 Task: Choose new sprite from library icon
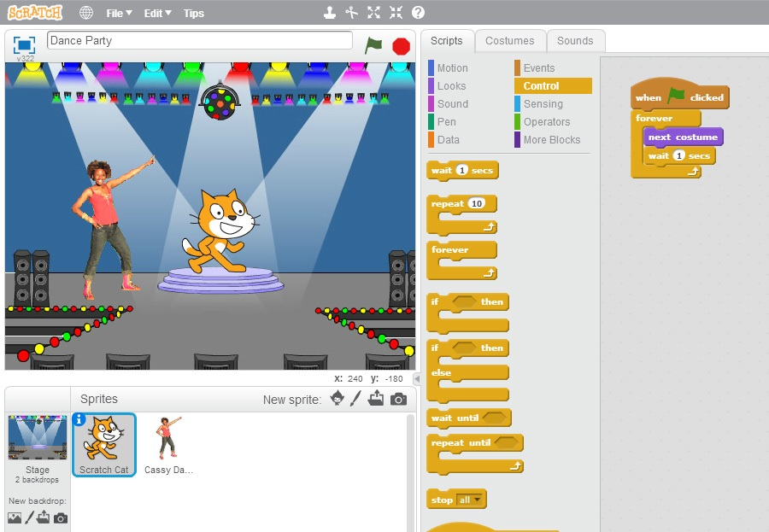click(338, 399)
